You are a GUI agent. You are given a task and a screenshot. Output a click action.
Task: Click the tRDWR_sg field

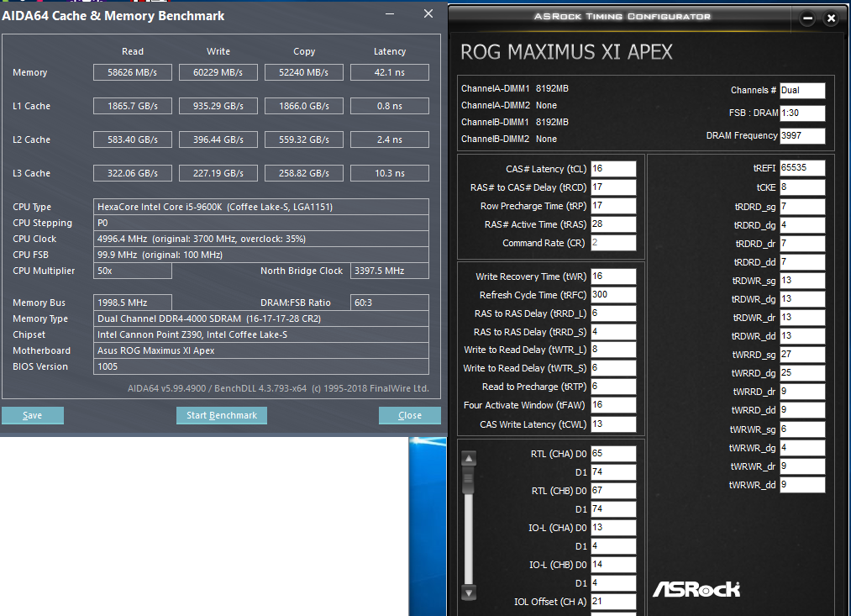click(802, 281)
